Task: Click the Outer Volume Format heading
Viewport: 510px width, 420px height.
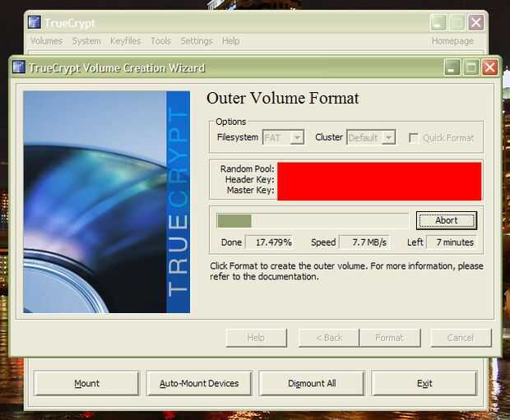Action: point(283,98)
